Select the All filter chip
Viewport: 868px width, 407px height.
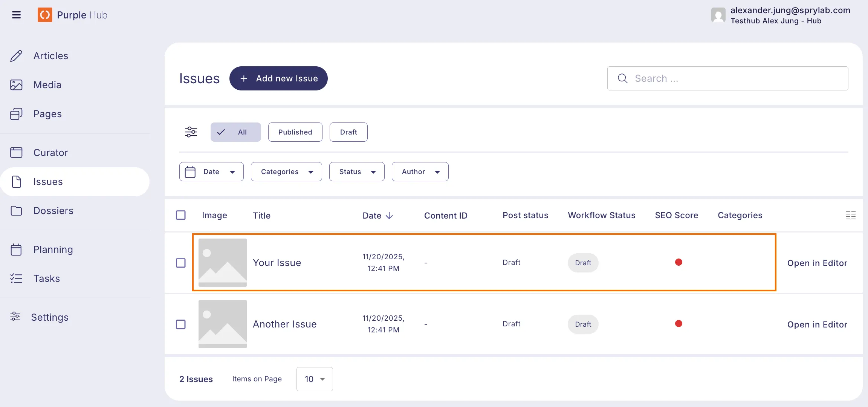[x=235, y=132]
